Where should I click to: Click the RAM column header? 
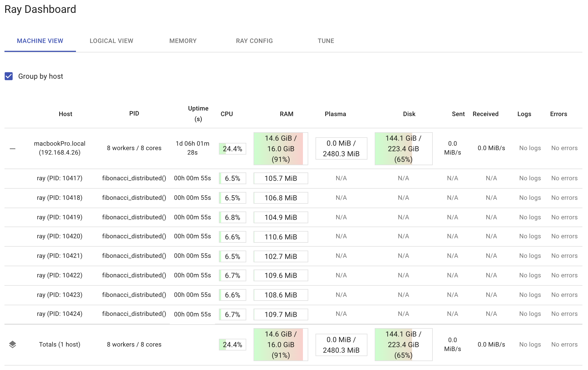click(x=286, y=114)
